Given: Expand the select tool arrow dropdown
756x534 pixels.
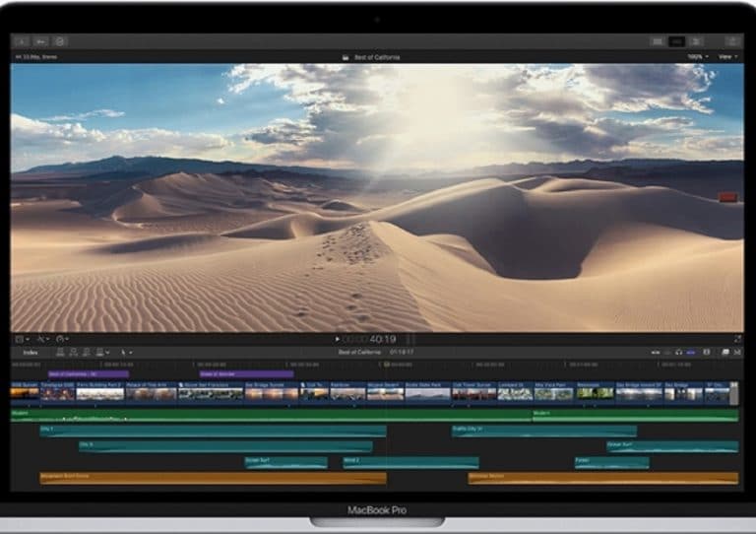Looking at the screenshot, I should click(126, 352).
